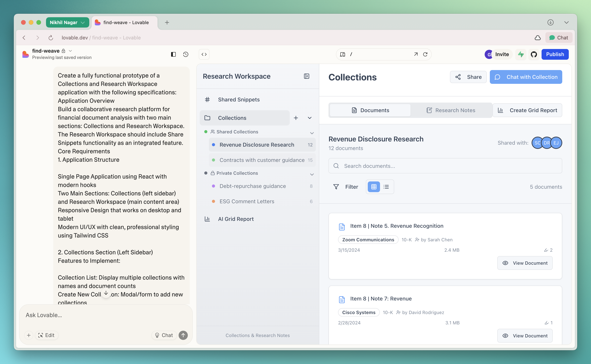This screenshot has width=591, height=364.
Task: Open the Supabase lightning bolt icon
Action: click(521, 54)
